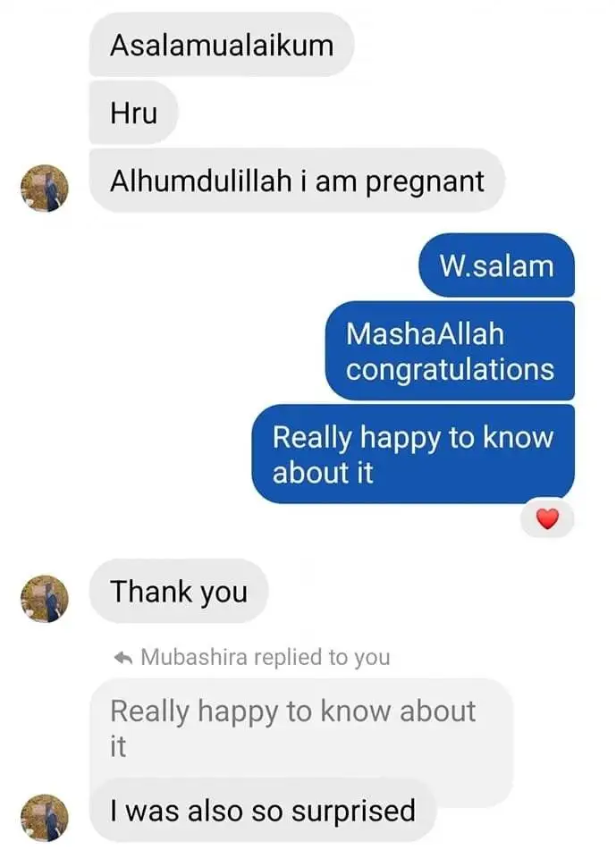This screenshot has height=858, width=616.
Task: Tap the word surprised in last message
Action: pos(353,812)
